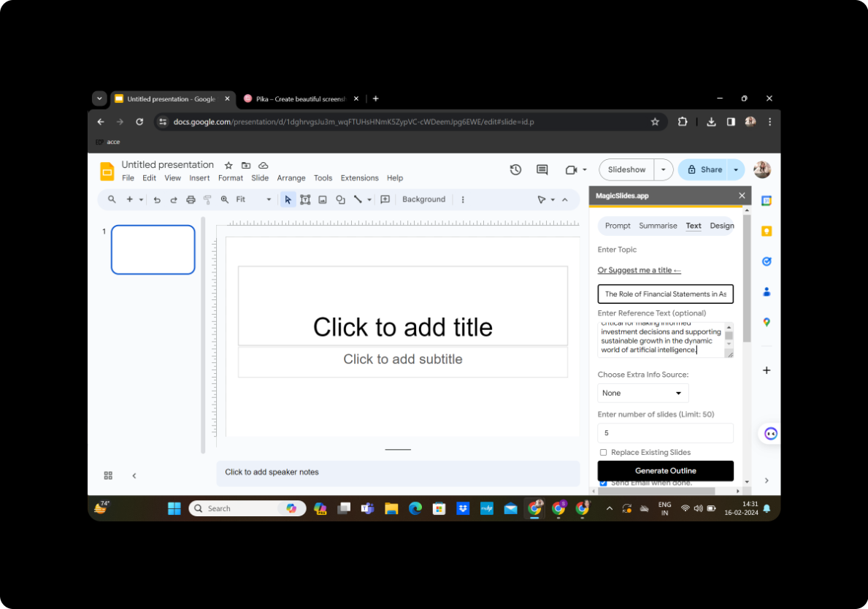This screenshot has width=868, height=609.
Task: Click the reference text area
Action: coord(661,339)
